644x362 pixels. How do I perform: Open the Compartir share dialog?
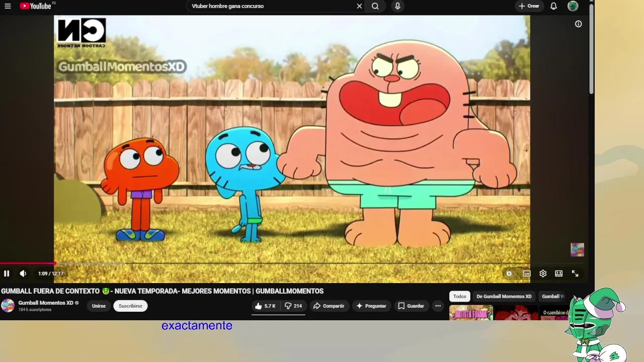coord(329,306)
